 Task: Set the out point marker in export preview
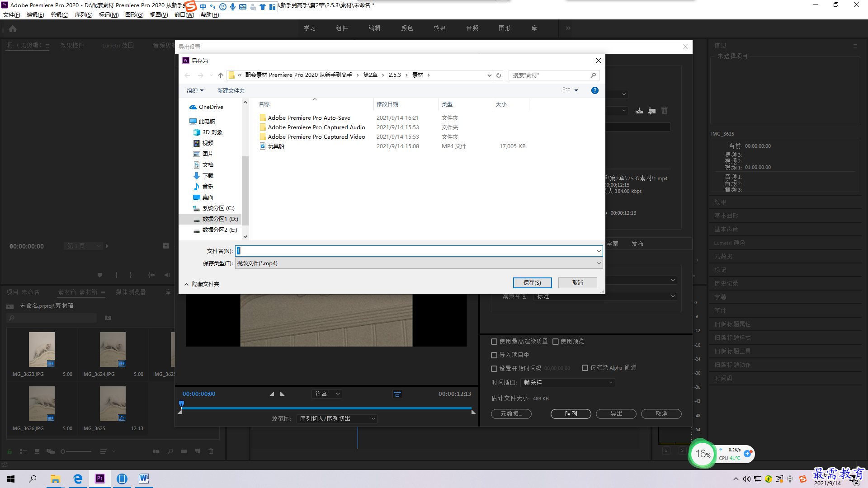click(283, 394)
